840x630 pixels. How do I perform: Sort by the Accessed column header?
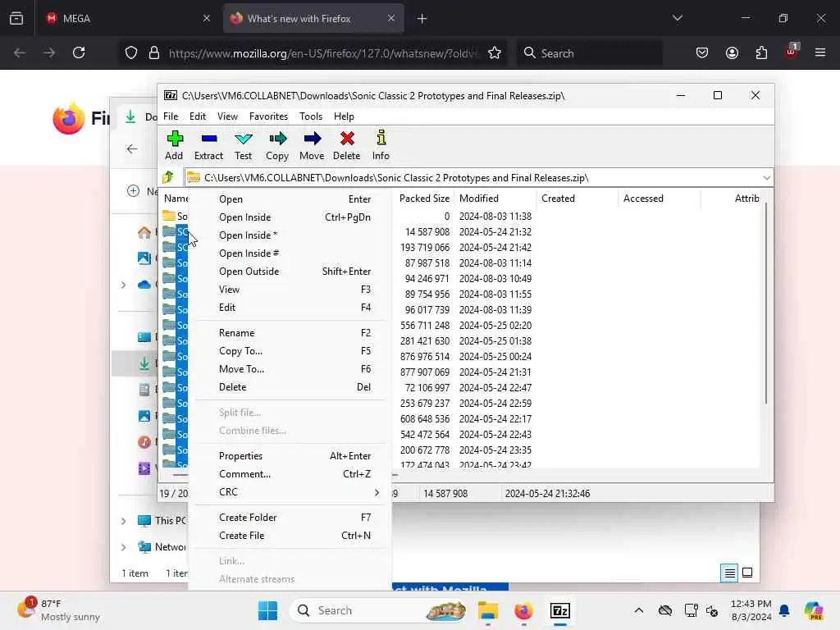[x=659, y=199]
